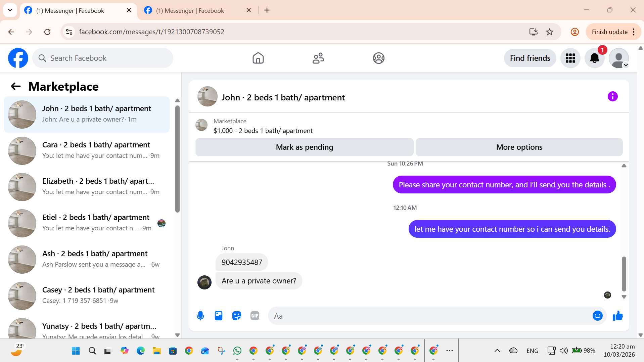The image size is (644, 362).
Task: Choose a GIF for the message
Action: click(x=255, y=316)
